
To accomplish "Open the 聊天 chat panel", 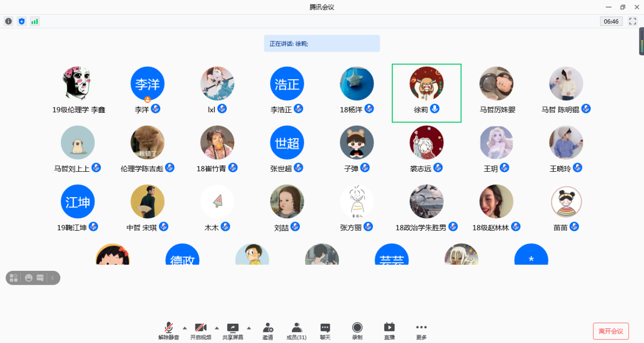I will [325, 331].
